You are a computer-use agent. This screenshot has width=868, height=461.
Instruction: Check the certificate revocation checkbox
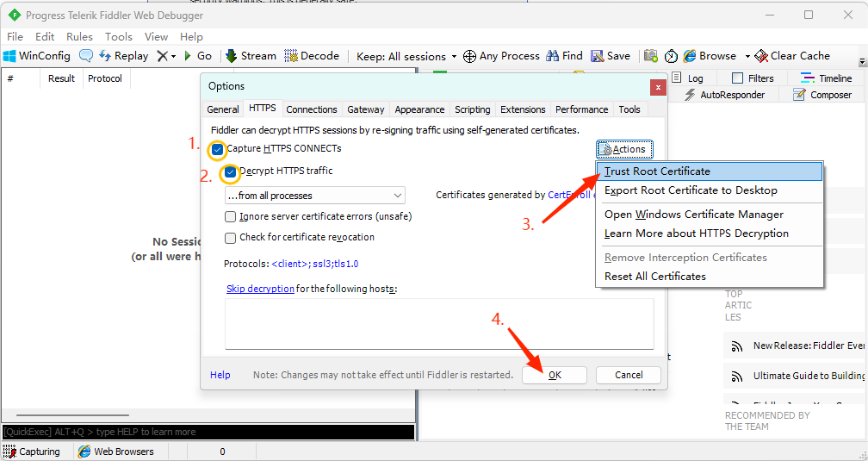pyautogui.click(x=231, y=238)
